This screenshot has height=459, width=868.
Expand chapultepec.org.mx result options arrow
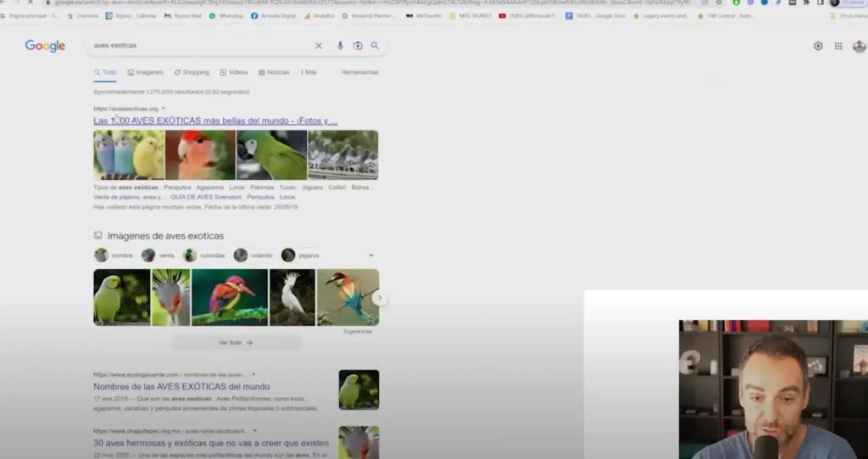(254, 431)
